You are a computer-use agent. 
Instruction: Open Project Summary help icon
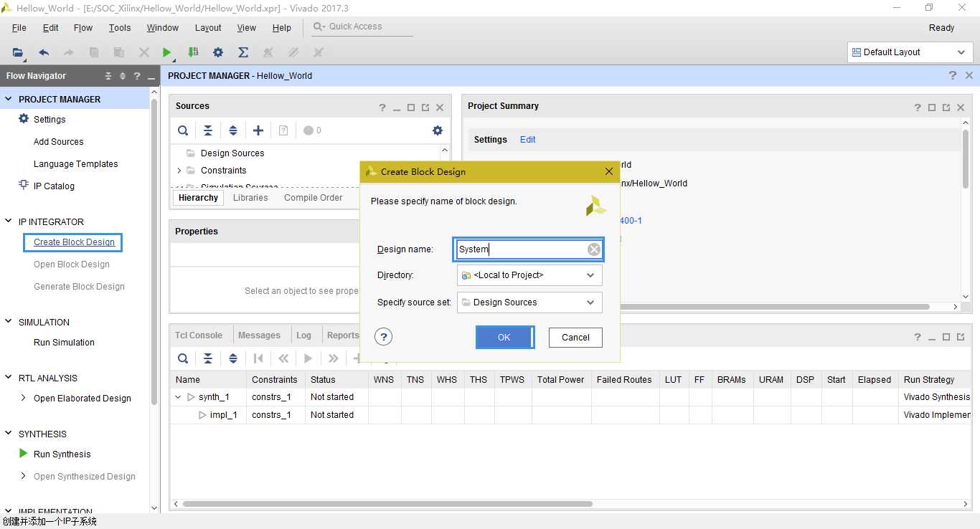918,108
